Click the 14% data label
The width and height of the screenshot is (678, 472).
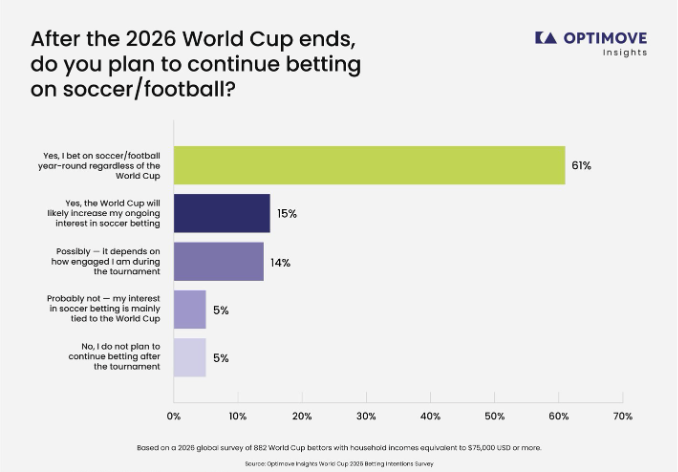click(x=280, y=263)
